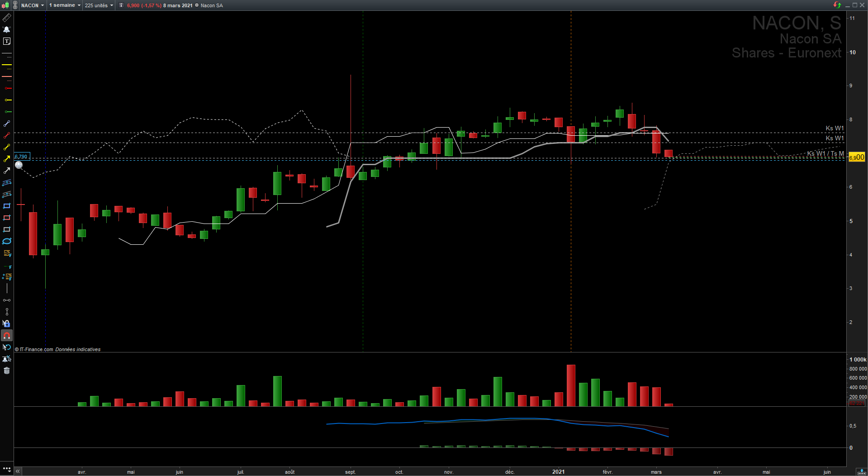Viewport: 868px width, 476px height.
Task: Click the double-chevron scroll-left button
Action: point(18,471)
